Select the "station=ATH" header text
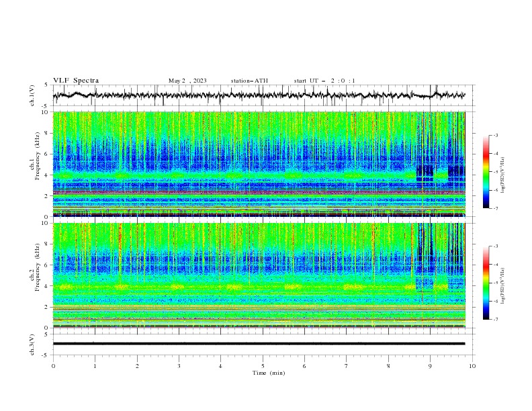 (249, 81)
